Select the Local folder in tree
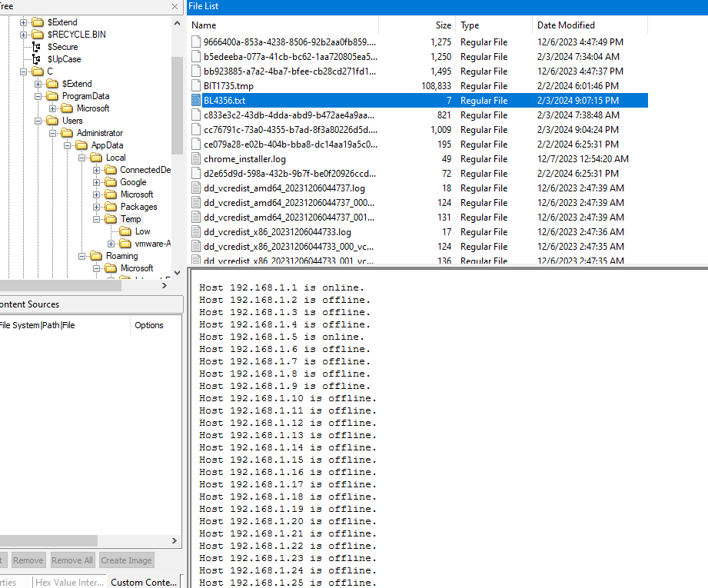 116,158
